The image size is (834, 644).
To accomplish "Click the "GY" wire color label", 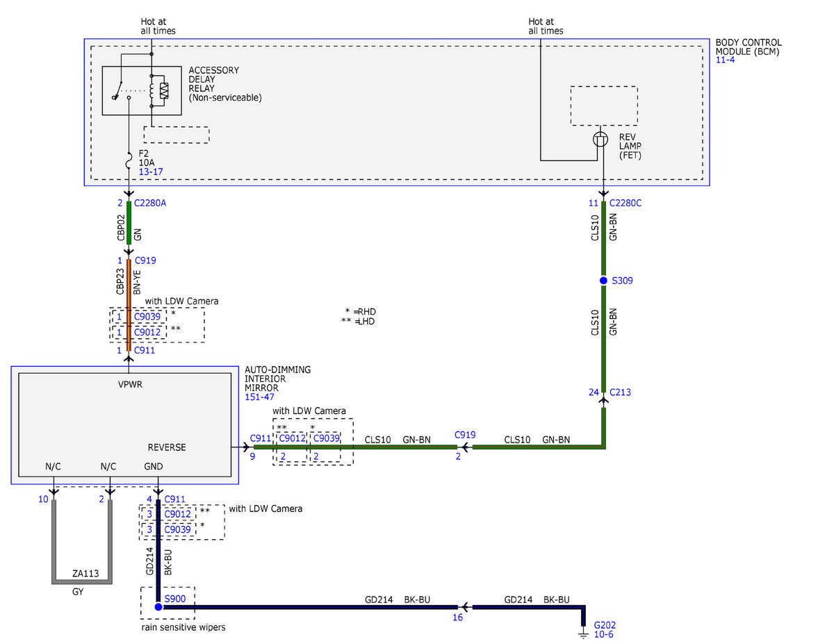I will 79,593.
